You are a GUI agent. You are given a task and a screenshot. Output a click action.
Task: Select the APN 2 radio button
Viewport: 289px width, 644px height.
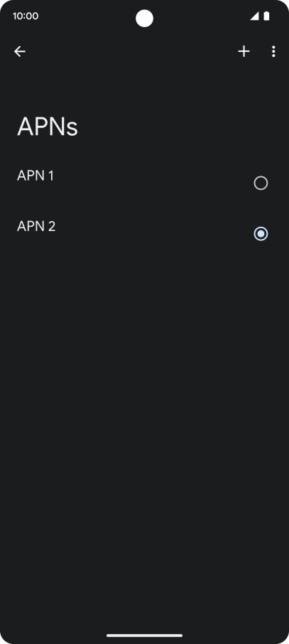261,234
